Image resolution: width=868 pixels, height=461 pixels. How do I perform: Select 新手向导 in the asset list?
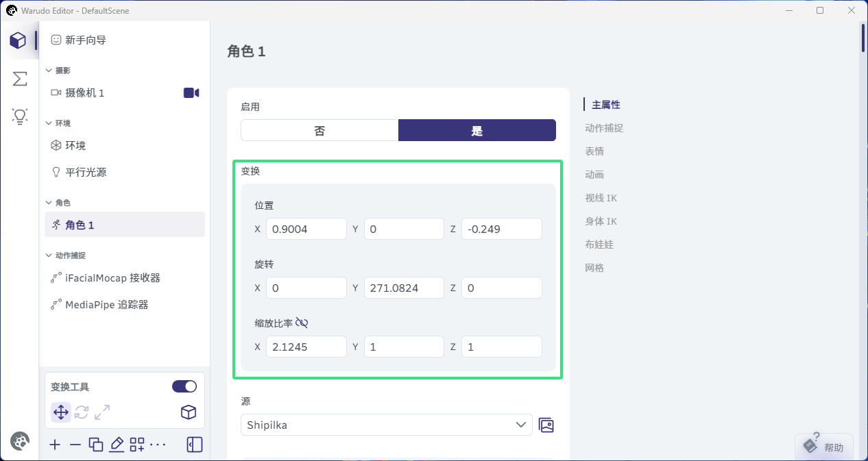(x=125, y=40)
